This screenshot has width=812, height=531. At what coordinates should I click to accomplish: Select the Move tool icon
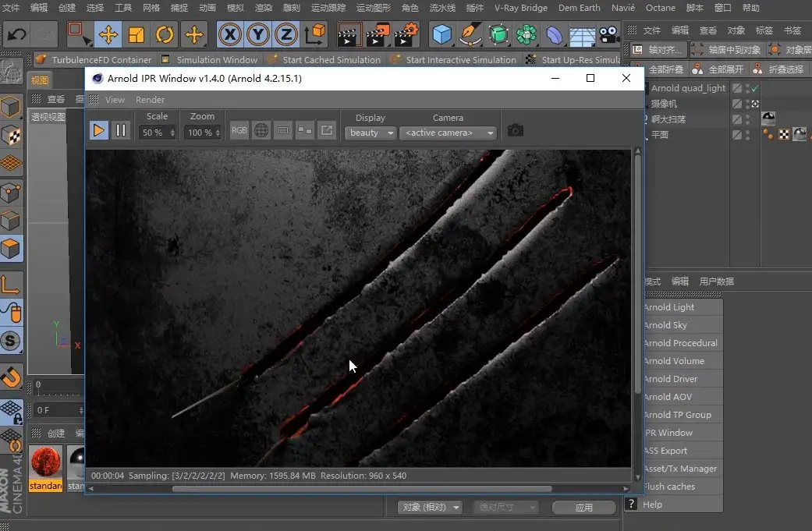[108, 34]
